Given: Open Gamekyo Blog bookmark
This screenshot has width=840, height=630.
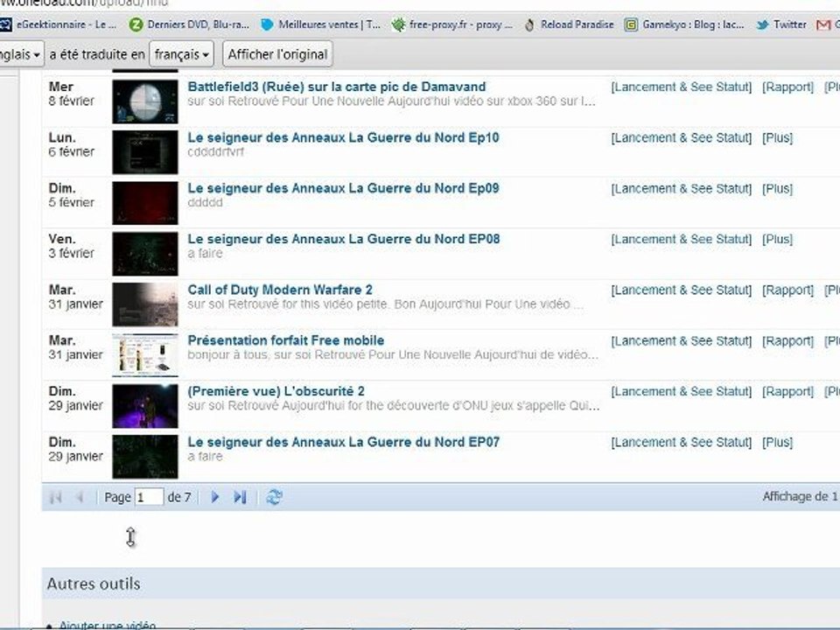Looking at the screenshot, I should click(684, 24).
